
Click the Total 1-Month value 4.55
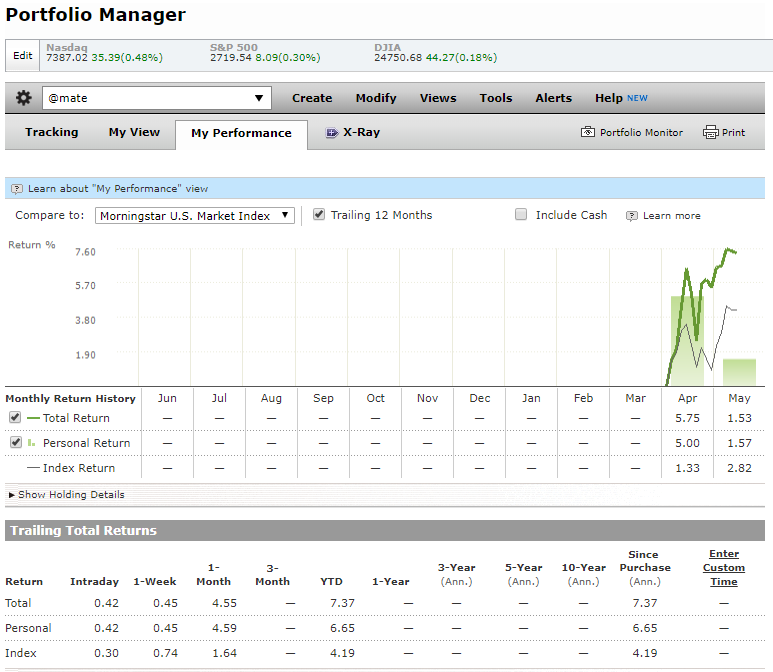coord(224,603)
